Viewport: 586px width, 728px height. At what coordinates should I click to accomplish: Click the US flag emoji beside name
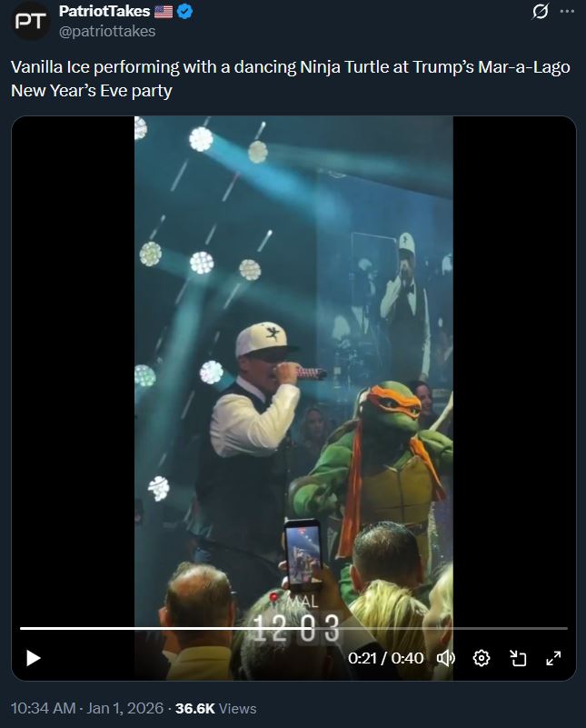164,12
